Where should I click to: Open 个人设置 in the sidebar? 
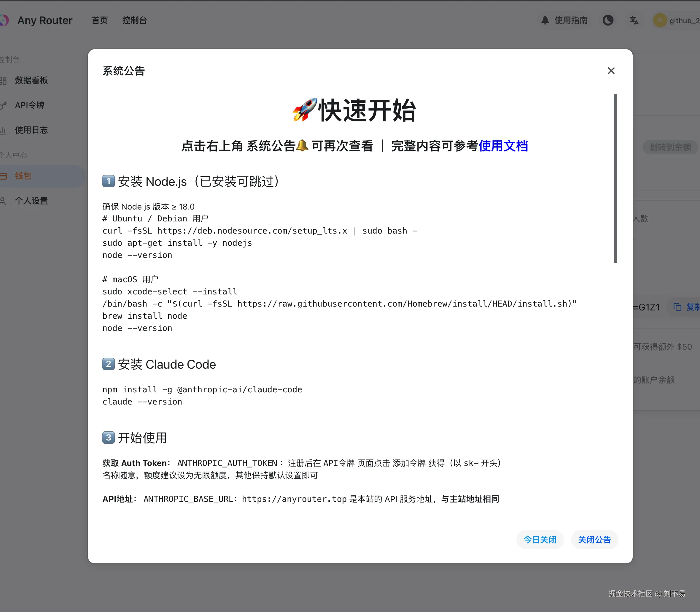[31, 201]
